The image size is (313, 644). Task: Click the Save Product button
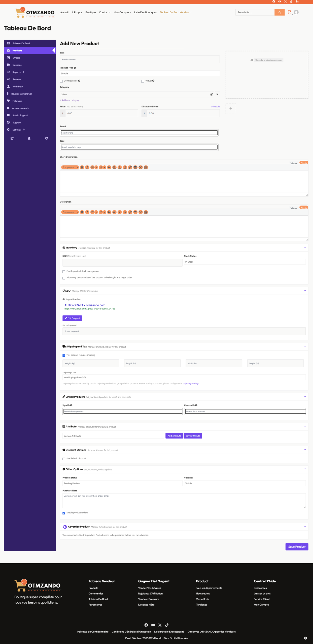coord(297,547)
